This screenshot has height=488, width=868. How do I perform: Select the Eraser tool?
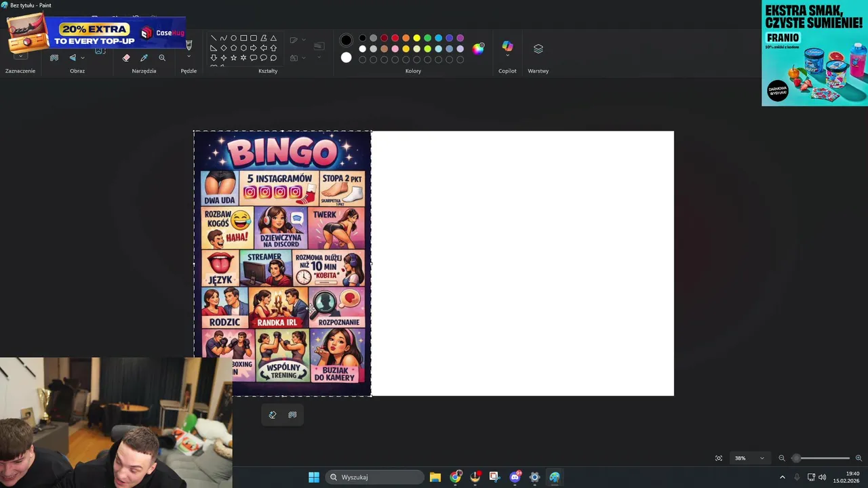coord(126,58)
